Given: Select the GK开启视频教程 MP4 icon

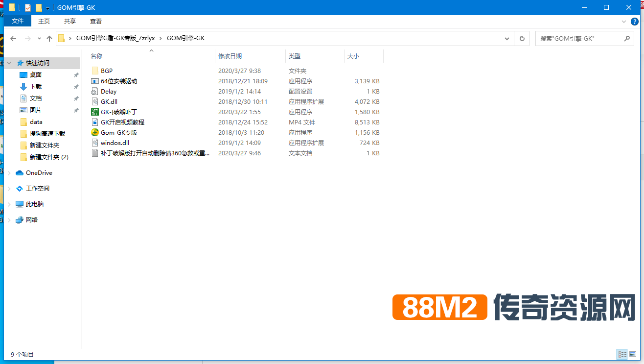Looking at the screenshot, I should click(x=95, y=122).
